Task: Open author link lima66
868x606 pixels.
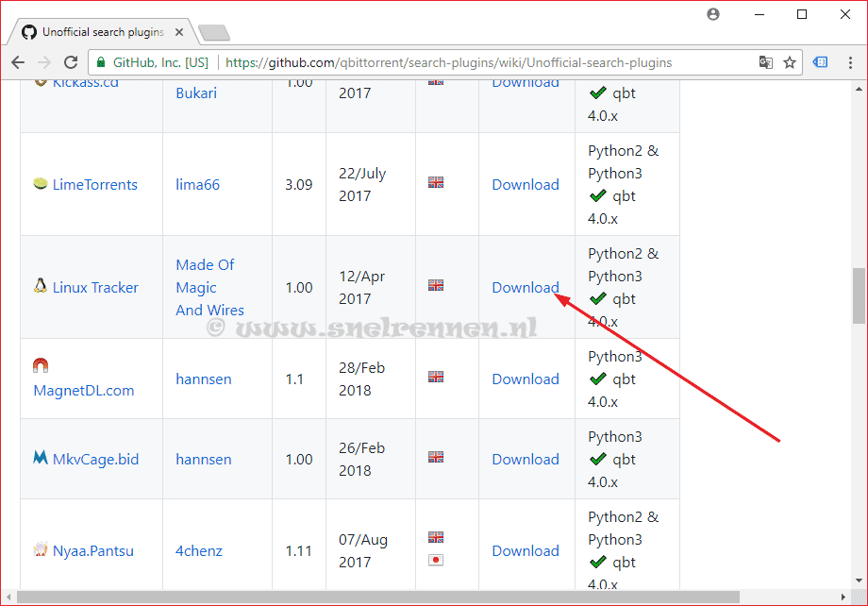Action: tap(197, 184)
